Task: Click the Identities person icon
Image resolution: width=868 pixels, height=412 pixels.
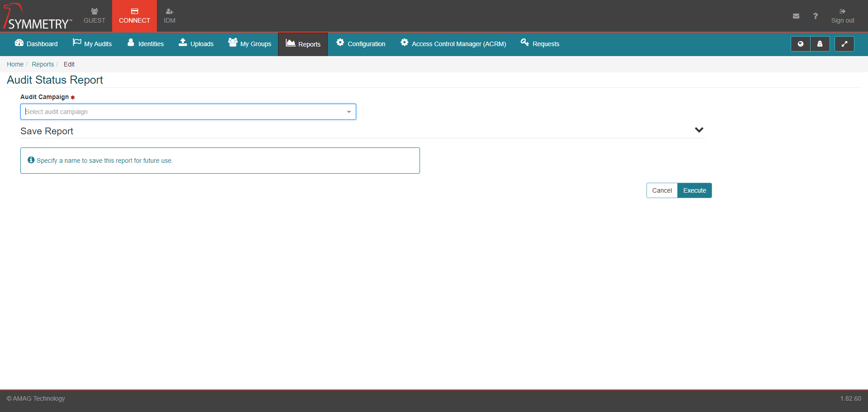Action: point(131,43)
